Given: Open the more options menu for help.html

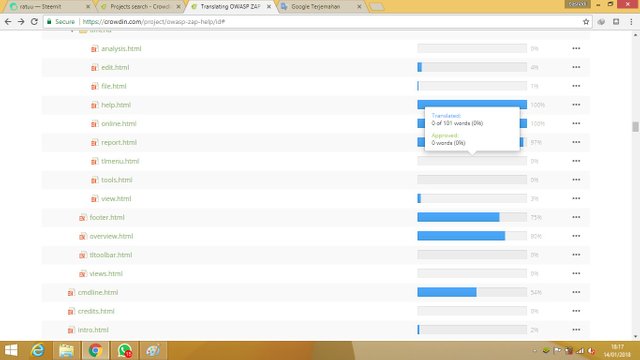Looking at the screenshot, I should tap(576, 105).
